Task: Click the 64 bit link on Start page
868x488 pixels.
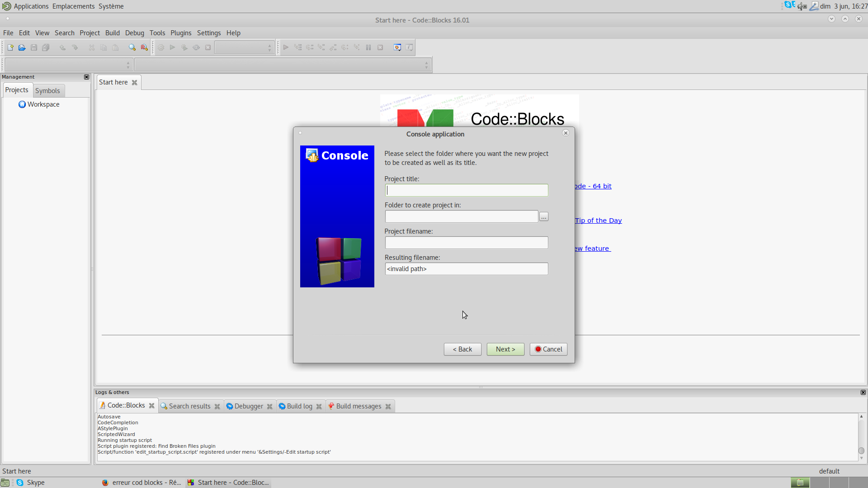Action: pos(593,186)
